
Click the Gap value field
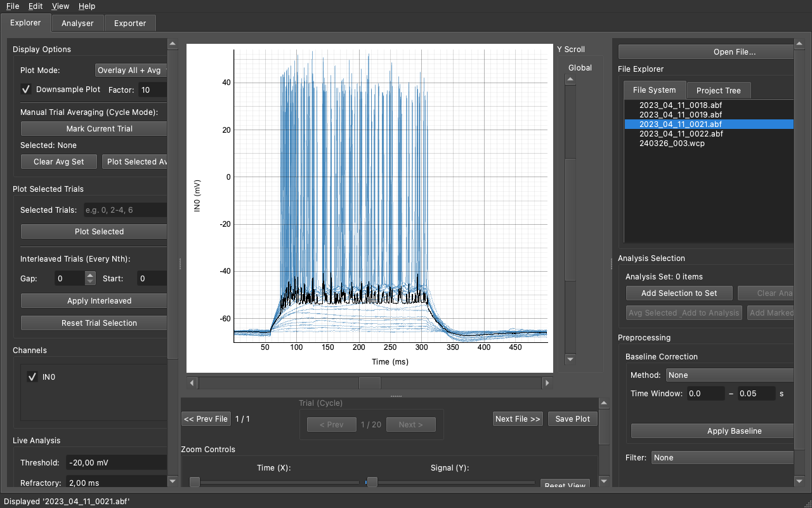point(69,278)
